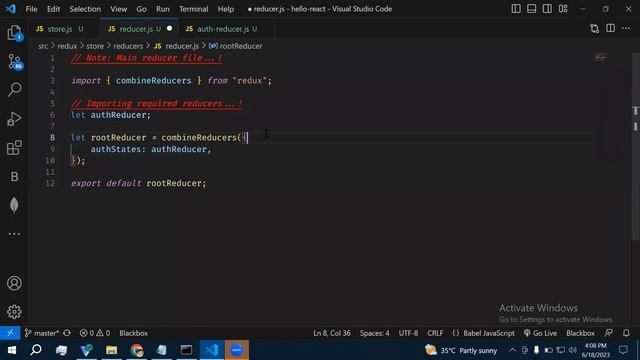The width and height of the screenshot is (640, 360).
Task: Open the Extensions view
Action: (x=14, y=147)
